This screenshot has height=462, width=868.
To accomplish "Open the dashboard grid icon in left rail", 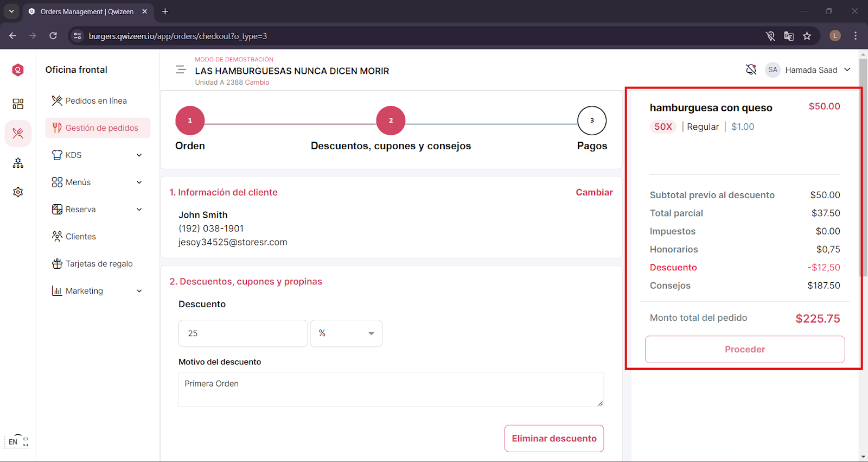I will [x=18, y=104].
